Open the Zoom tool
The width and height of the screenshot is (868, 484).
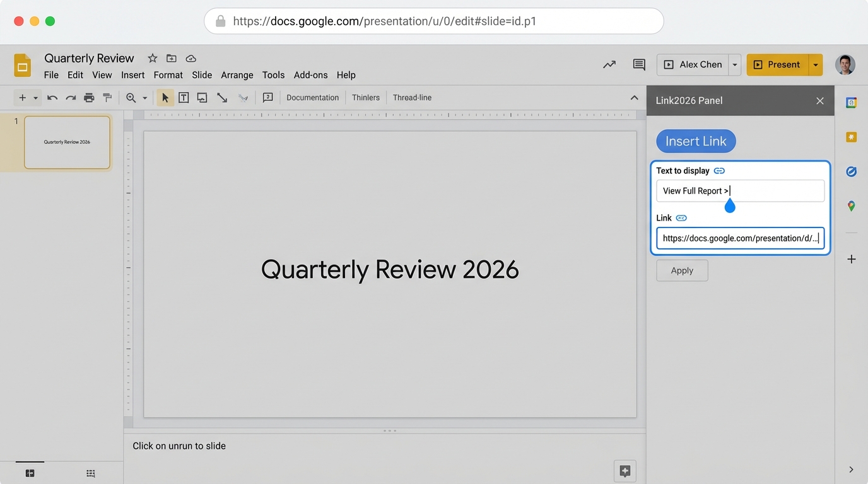[131, 98]
